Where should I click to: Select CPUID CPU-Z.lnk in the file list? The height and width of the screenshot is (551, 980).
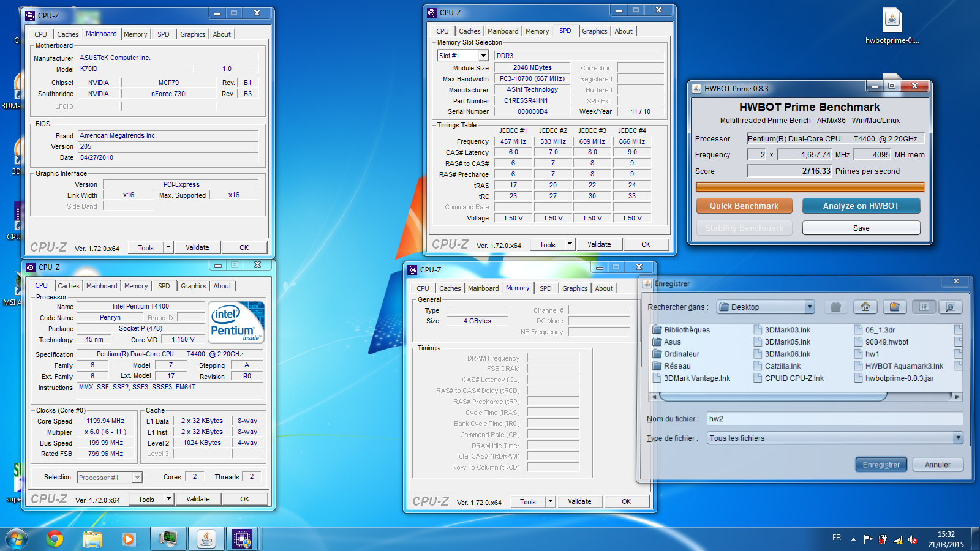tap(789, 378)
